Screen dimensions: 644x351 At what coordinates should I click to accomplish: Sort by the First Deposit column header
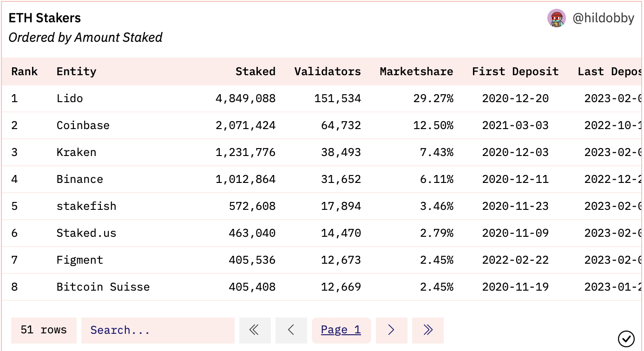pyautogui.click(x=515, y=71)
